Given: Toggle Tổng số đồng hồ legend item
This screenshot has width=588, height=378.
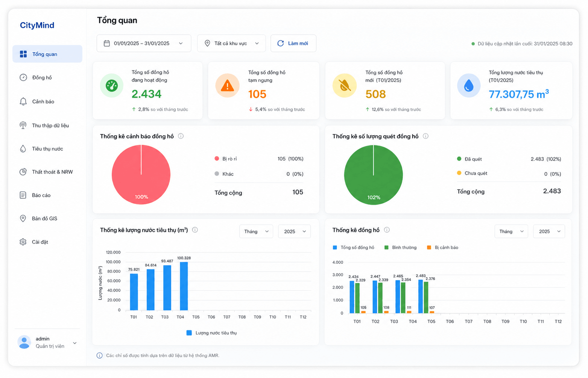Looking at the screenshot, I should click(354, 248).
